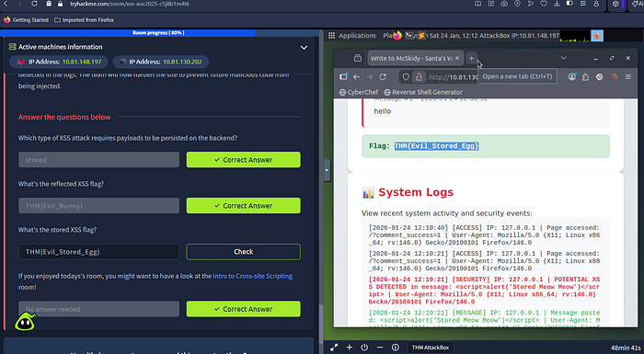The height and width of the screenshot is (354, 644).
Task: Click the snapshot camera icon in outer toolbar
Action: pos(504,4)
